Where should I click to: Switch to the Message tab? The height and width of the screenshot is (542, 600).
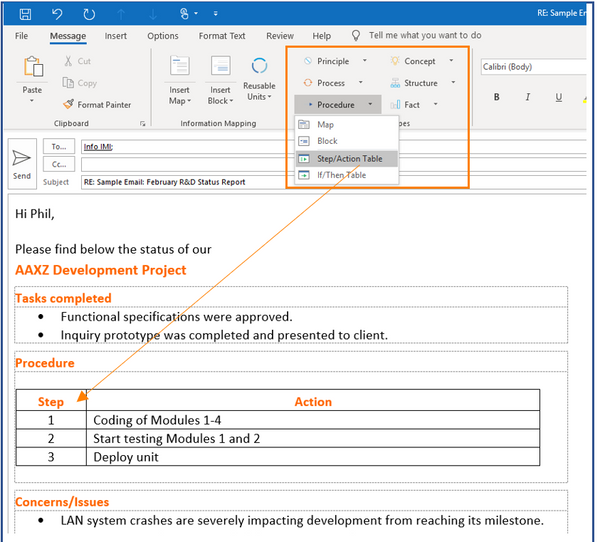point(68,36)
